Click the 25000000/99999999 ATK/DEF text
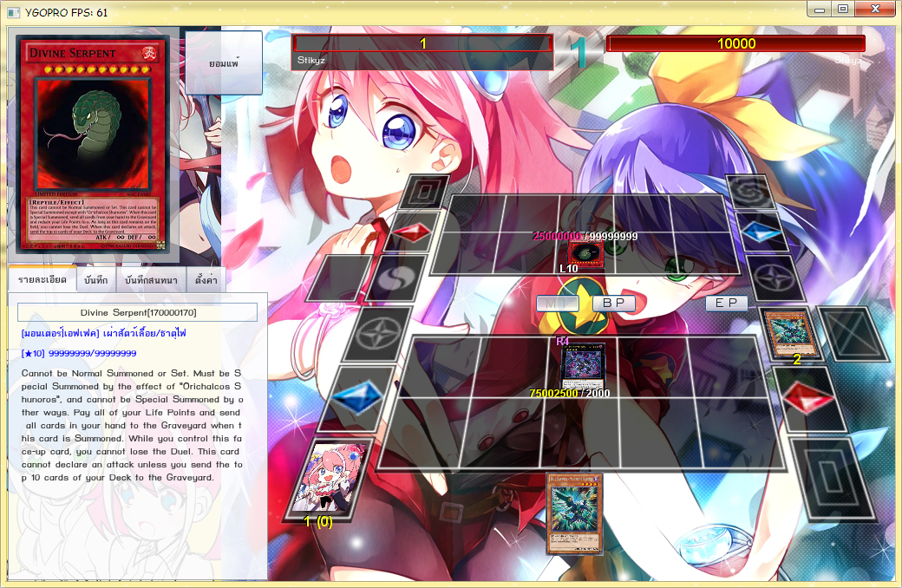The height and width of the screenshot is (588, 902). point(585,236)
